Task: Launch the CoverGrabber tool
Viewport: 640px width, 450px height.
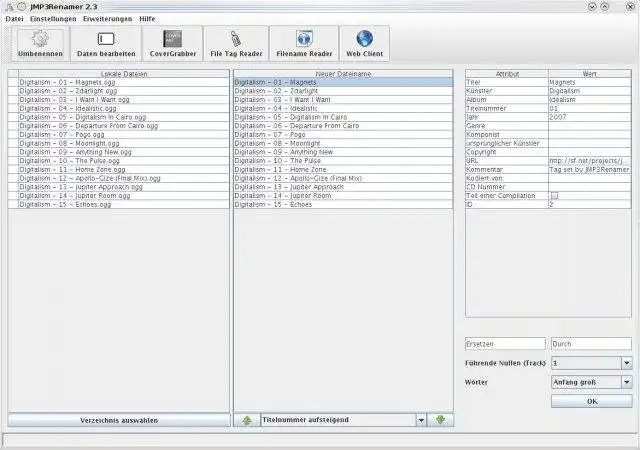Action: 173,44
